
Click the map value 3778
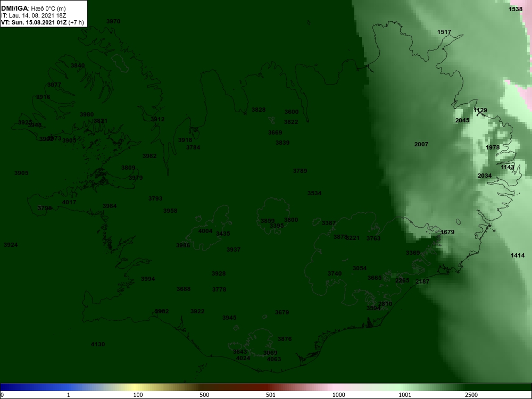click(219, 289)
